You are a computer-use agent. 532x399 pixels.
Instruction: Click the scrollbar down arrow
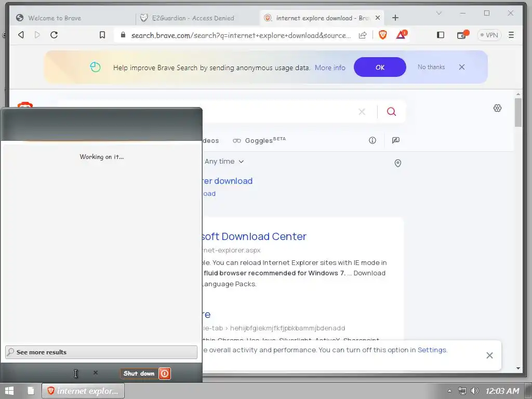(518, 368)
